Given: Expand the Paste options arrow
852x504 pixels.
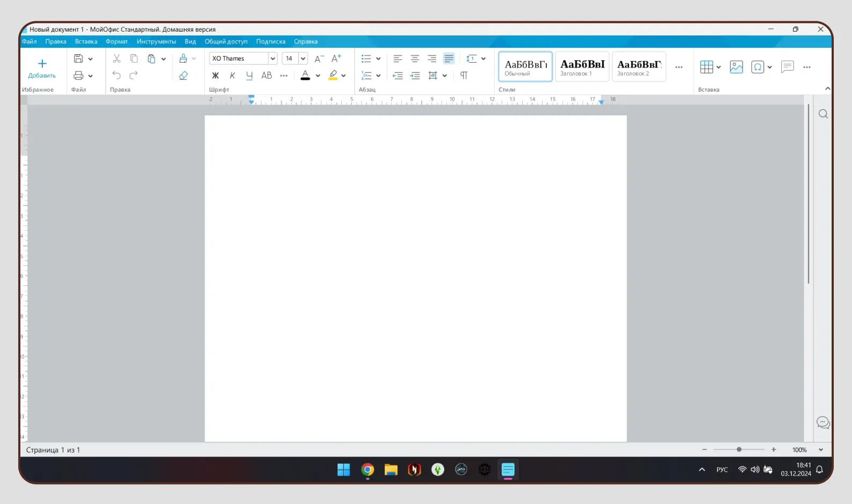Looking at the screenshot, I should coord(164,59).
